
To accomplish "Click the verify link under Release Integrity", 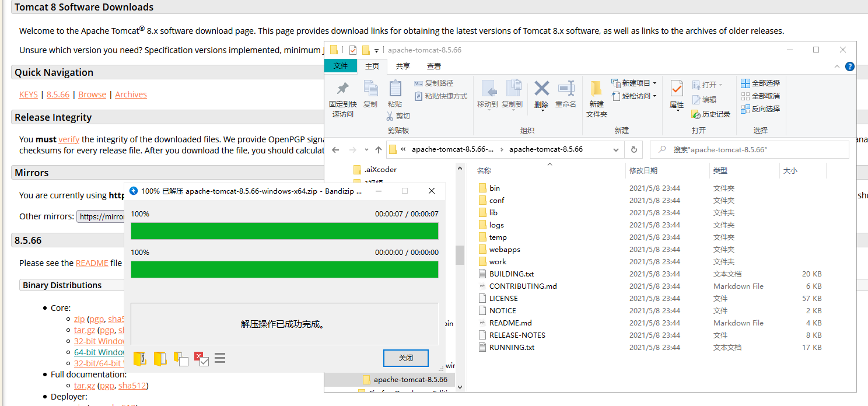I will coord(69,139).
